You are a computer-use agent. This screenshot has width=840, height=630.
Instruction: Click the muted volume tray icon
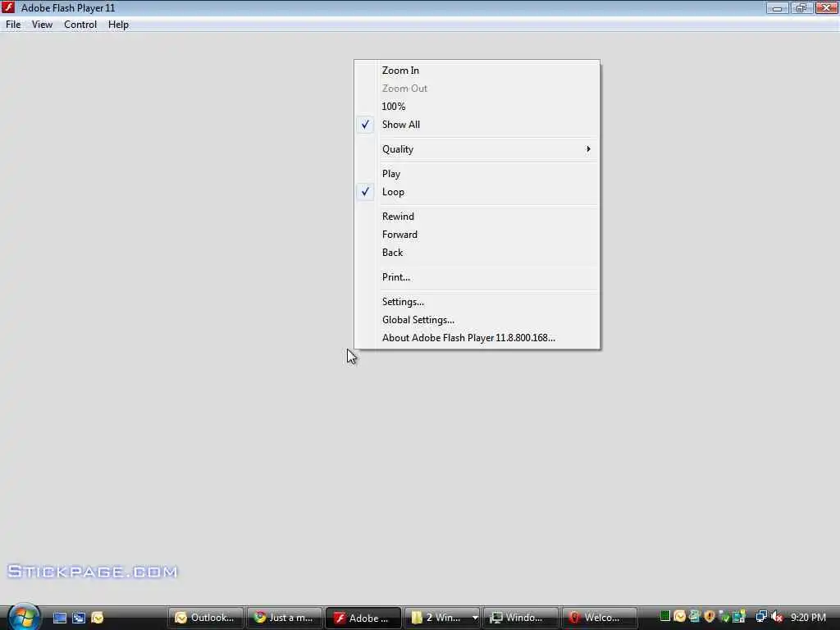click(x=778, y=617)
